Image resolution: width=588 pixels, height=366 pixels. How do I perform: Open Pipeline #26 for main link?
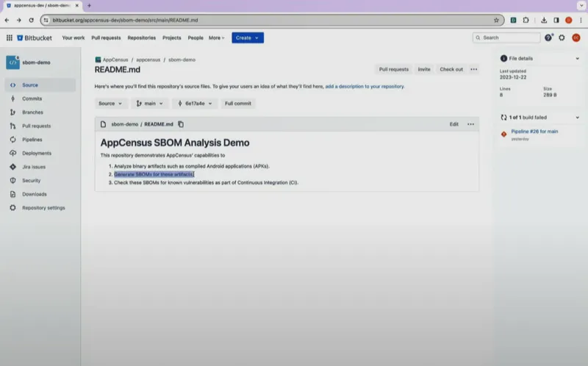pos(534,132)
